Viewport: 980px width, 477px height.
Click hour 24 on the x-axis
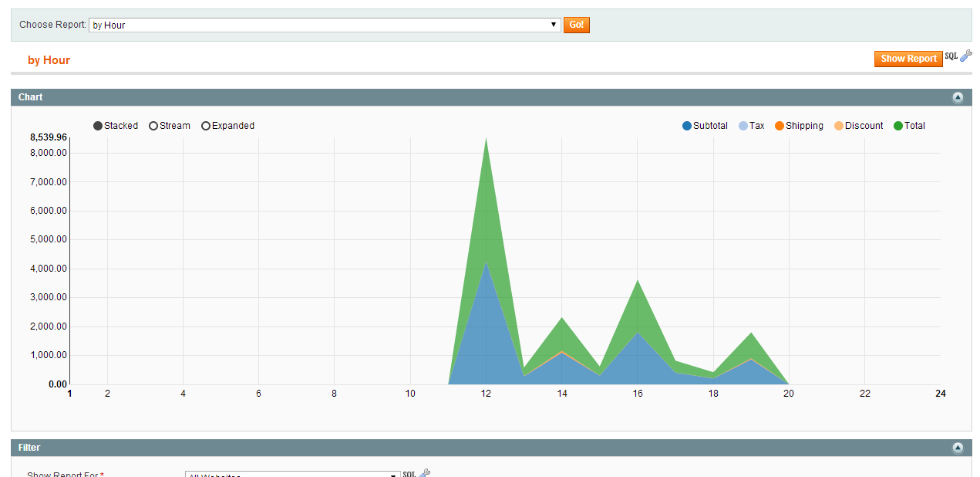tap(941, 394)
